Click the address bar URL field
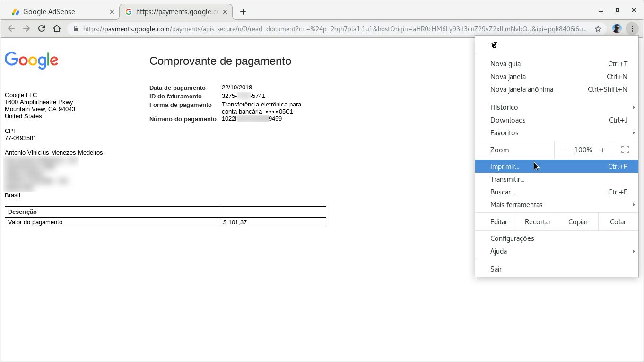Image resolution: width=644 pixels, height=362 pixels. pos(335,29)
